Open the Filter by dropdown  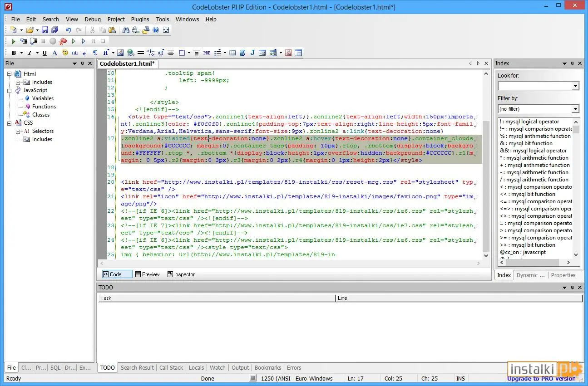pyautogui.click(x=576, y=109)
